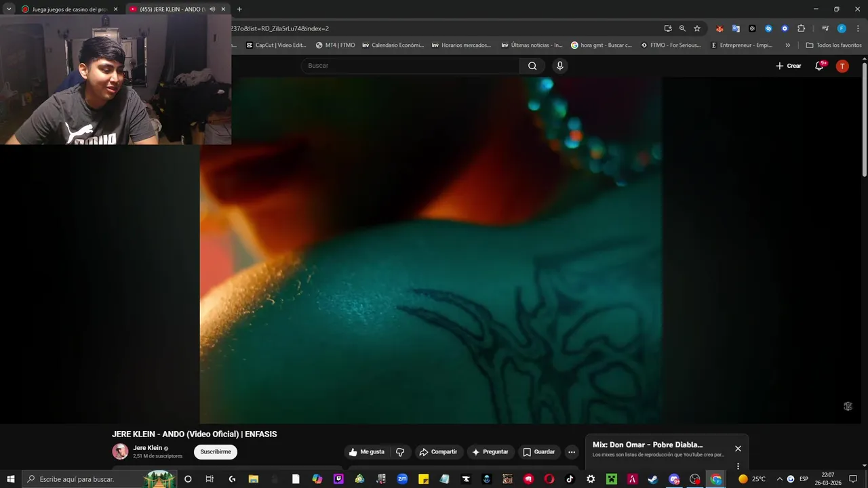Click the Chrome profile avatar

(842, 28)
